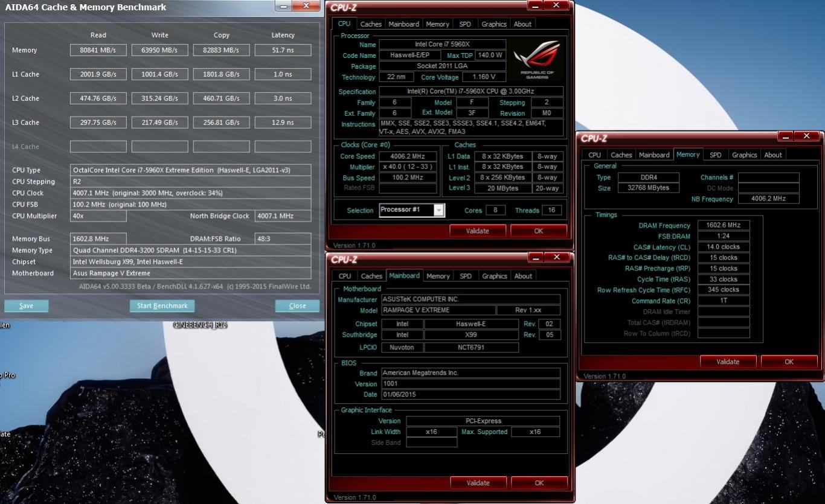
Task: Click Start Benchmark in AIDA64
Action: (162, 305)
